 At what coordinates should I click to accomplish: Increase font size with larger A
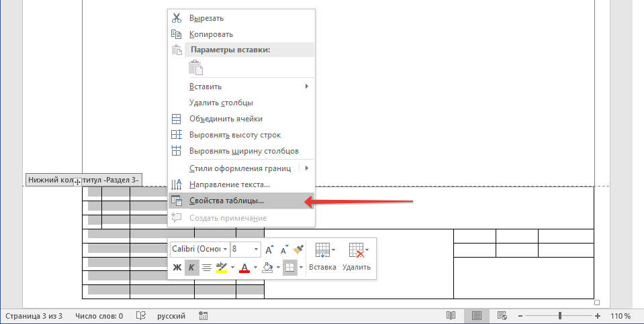[269, 249]
